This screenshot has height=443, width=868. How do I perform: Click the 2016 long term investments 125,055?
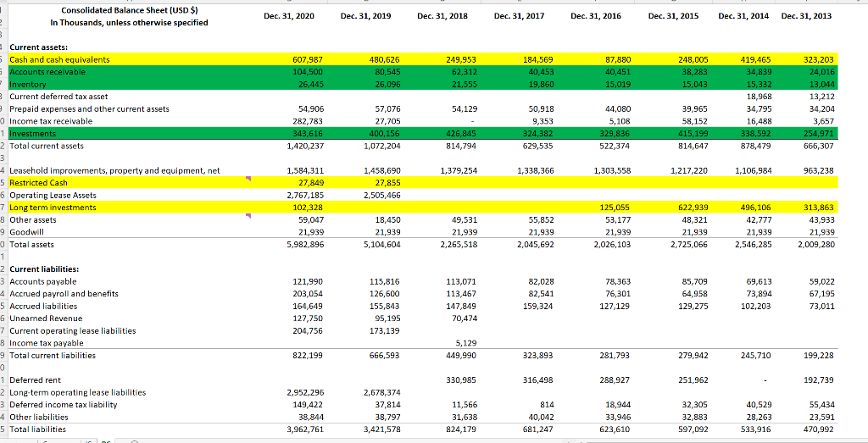pyautogui.click(x=615, y=208)
